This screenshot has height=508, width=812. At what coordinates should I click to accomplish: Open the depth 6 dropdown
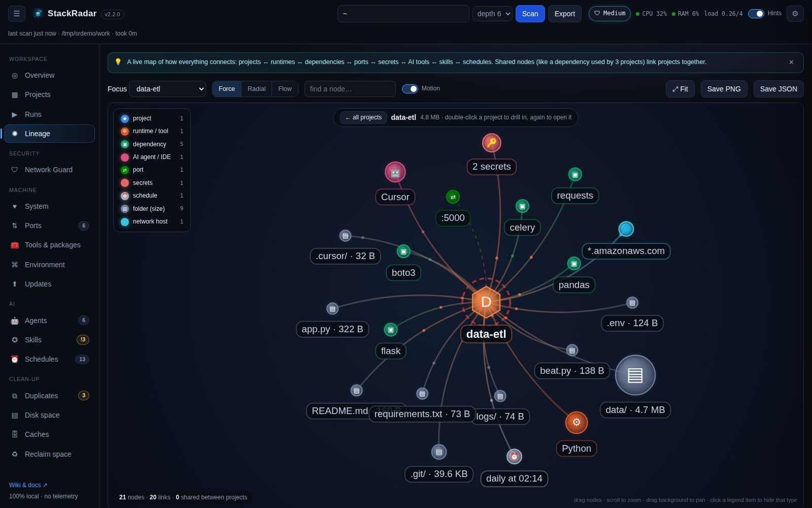coord(492,14)
